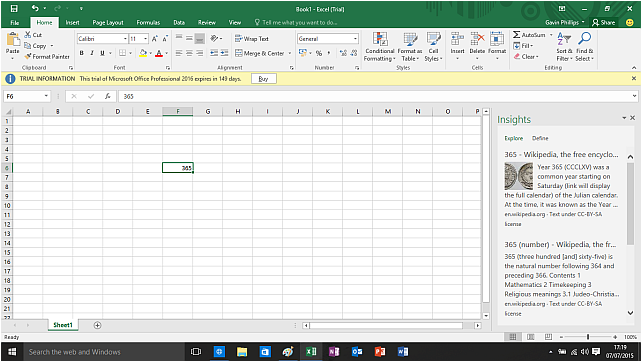
Task: Click the Windows Start button
Action: [x=12, y=352]
